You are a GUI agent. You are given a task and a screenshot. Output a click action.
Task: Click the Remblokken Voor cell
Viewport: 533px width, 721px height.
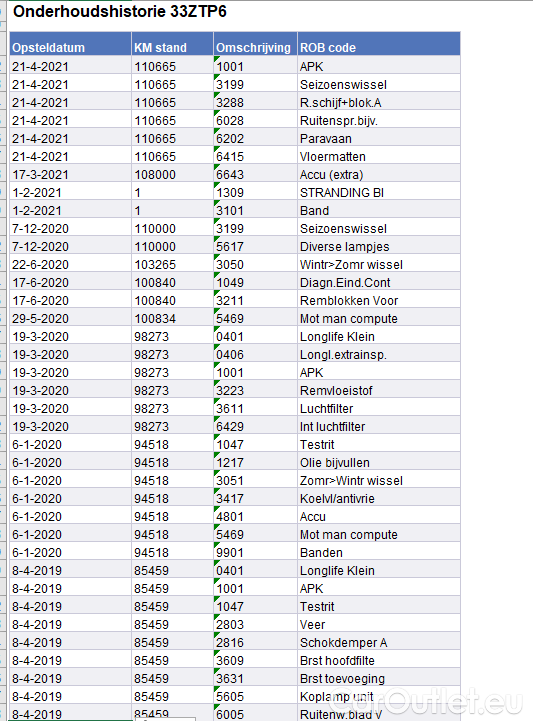(379, 300)
